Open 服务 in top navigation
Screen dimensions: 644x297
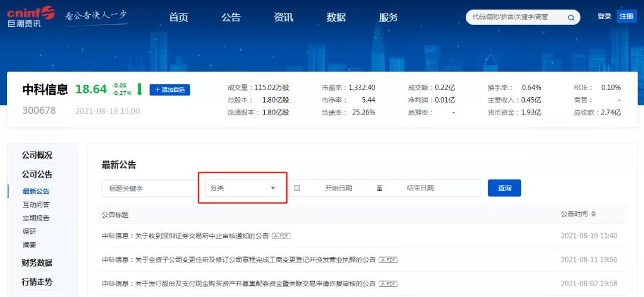click(389, 17)
